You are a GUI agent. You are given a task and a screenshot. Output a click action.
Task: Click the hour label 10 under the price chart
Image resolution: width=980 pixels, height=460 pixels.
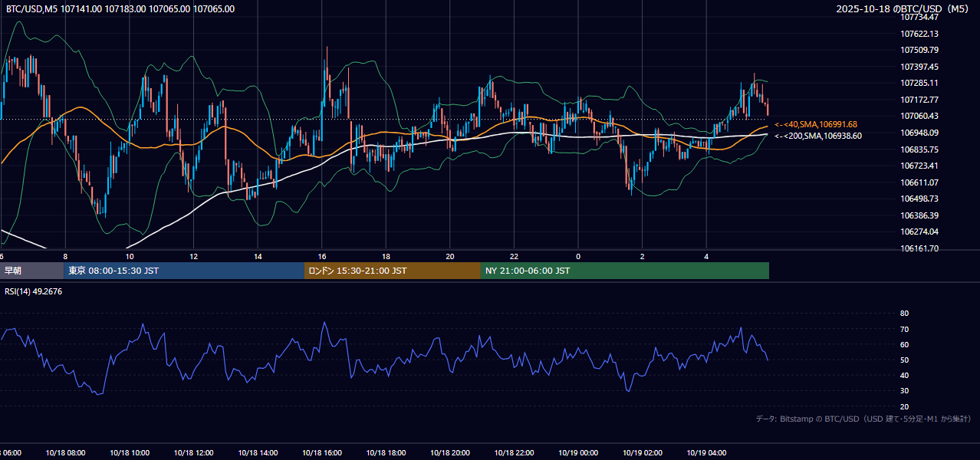click(130, 257)
